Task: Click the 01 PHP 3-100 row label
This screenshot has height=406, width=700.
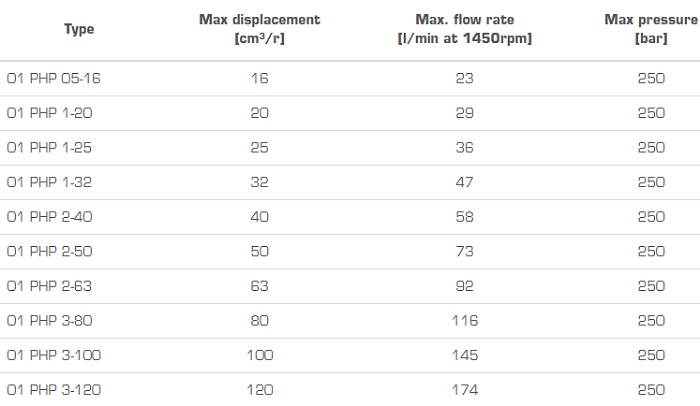Action: (x=54, y=355)
